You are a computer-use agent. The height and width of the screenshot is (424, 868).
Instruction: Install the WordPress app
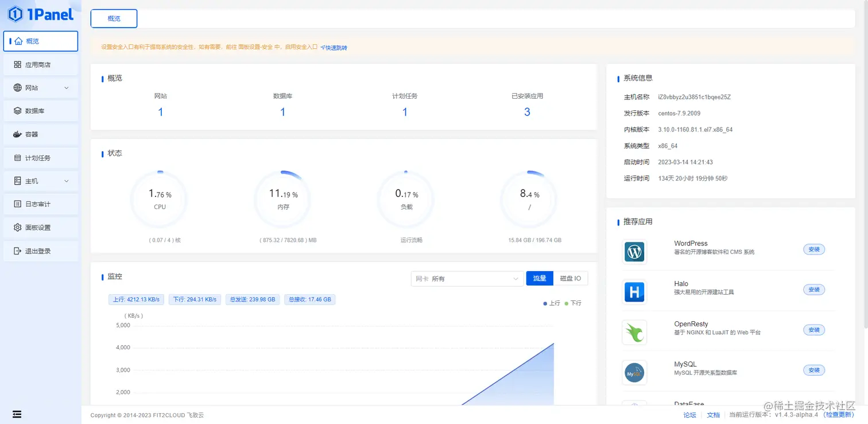click(814, 249)
